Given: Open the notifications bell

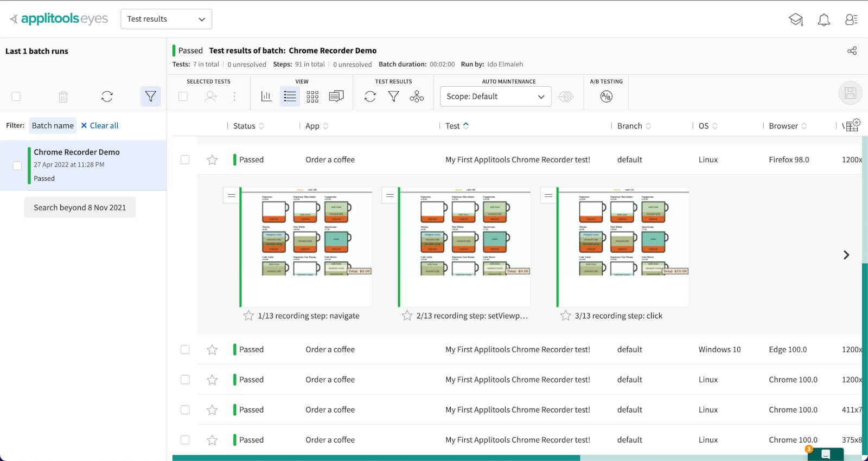Looking at the screenshot, I should tap(824, 20).
